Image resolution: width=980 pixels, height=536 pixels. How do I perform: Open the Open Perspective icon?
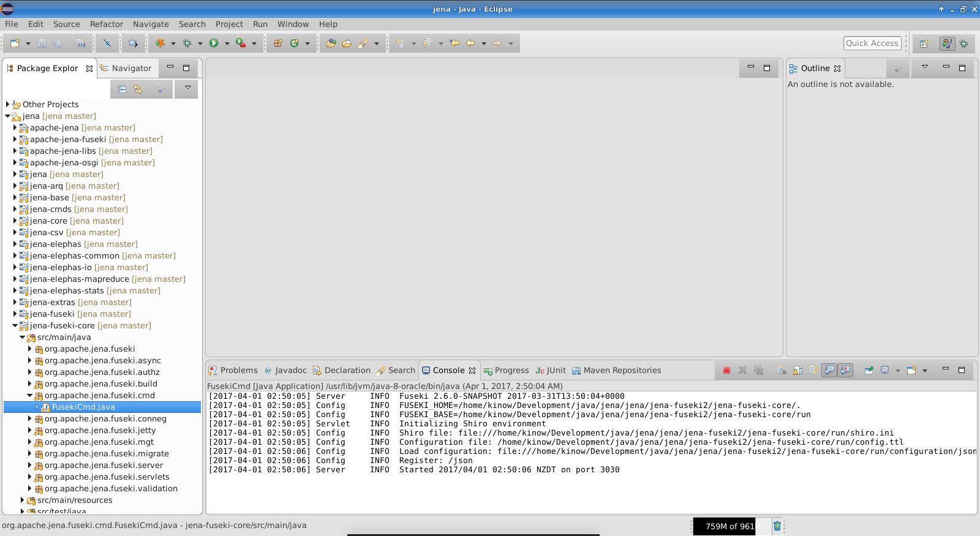coord(924,43)
